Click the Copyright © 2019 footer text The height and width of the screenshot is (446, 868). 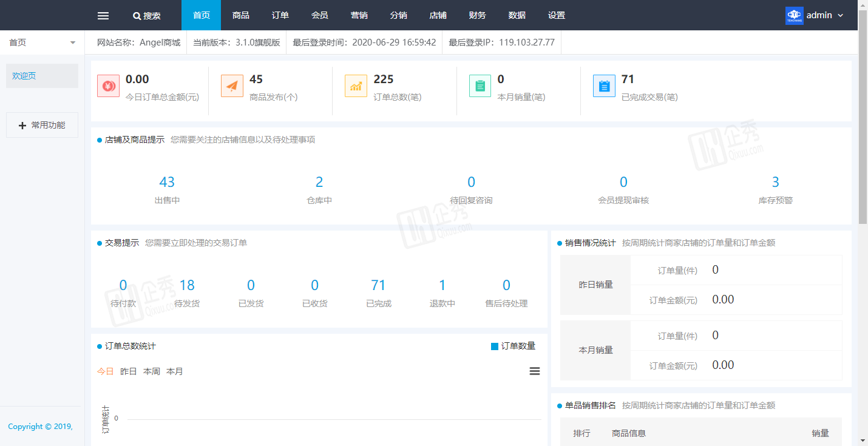[x=40, y=427]
